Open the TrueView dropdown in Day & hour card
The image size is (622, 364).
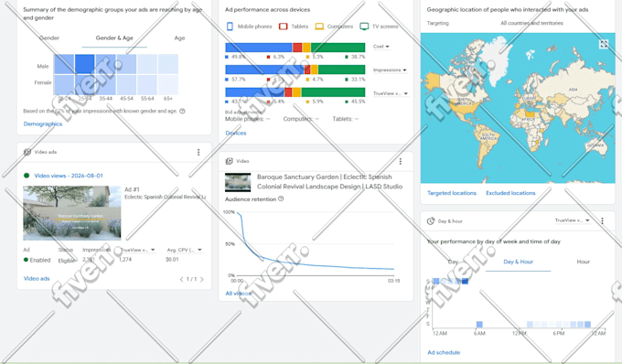pos(572,220)
